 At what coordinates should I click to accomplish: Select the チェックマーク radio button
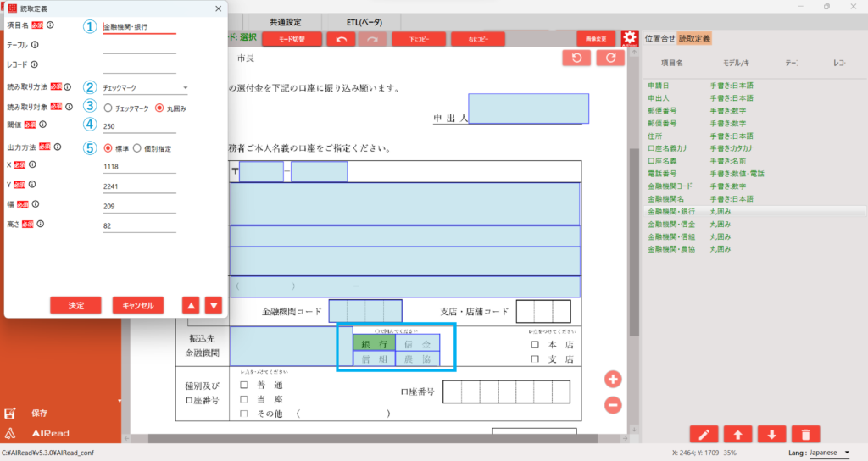click(x=108, y=108)
